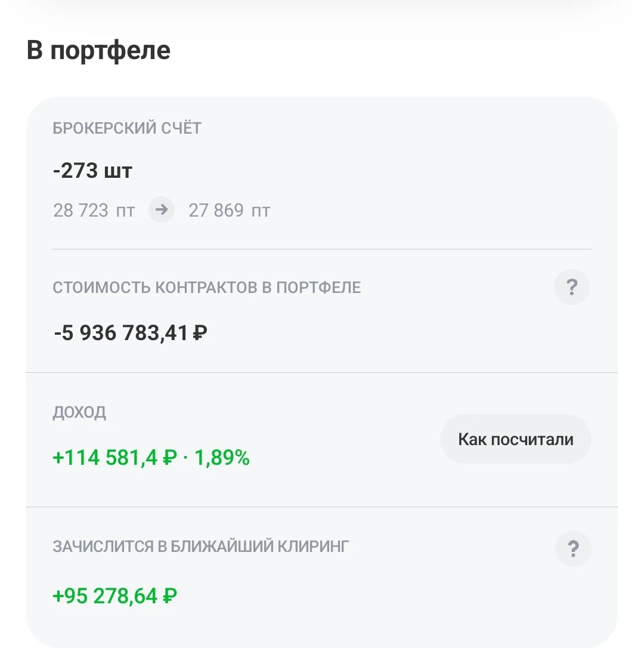Tap the 27 869 пт current price
Screen dimensions: 644x648
tap(229, 211)
